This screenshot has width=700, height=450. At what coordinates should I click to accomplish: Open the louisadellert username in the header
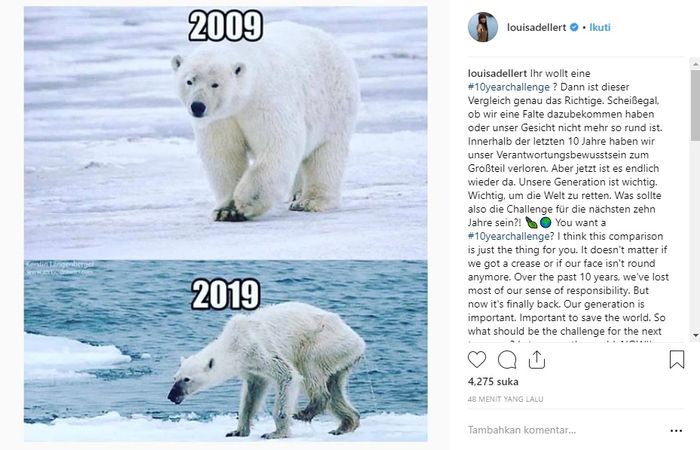(536, 28)
